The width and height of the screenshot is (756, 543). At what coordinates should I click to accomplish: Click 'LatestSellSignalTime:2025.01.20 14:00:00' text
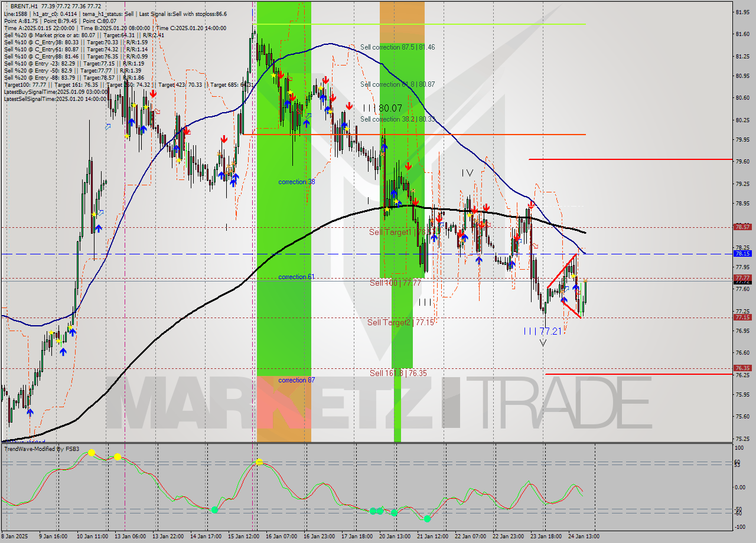(x=56, y=99)
